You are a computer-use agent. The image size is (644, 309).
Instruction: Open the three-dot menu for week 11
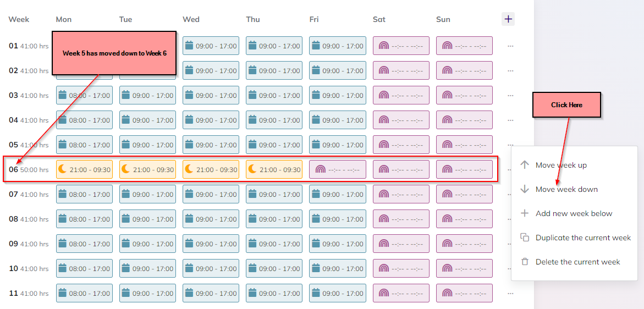510,294
